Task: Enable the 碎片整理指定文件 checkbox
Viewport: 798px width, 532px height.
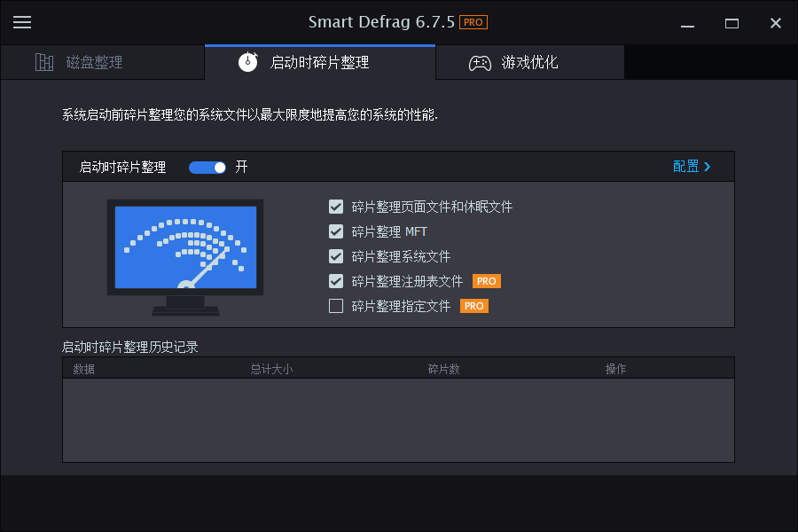Action: (336, 305)
